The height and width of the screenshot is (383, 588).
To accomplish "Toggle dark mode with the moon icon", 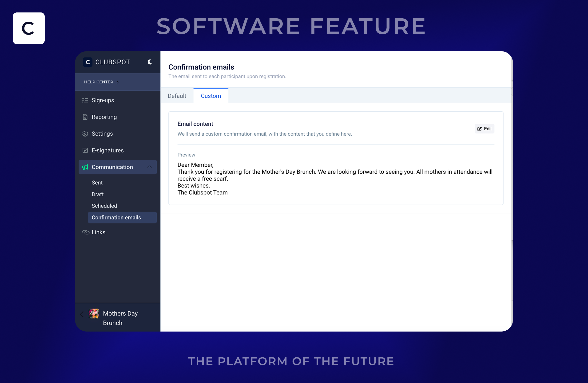I will [x=150, y=62].
